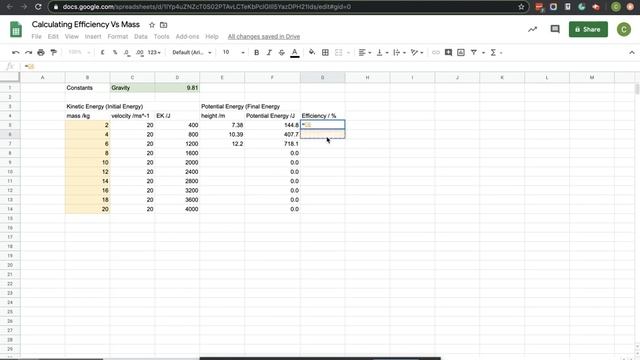Image resolution: width=640 pixels, height=360 pixels.
Task: Insert comment icon in toolbar
Action: [x=448, y=53]
